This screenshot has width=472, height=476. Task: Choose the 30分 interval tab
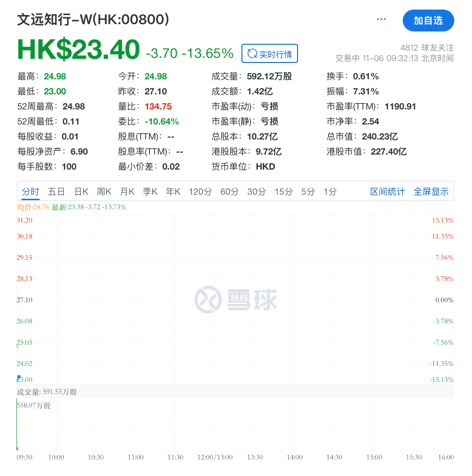256,192
